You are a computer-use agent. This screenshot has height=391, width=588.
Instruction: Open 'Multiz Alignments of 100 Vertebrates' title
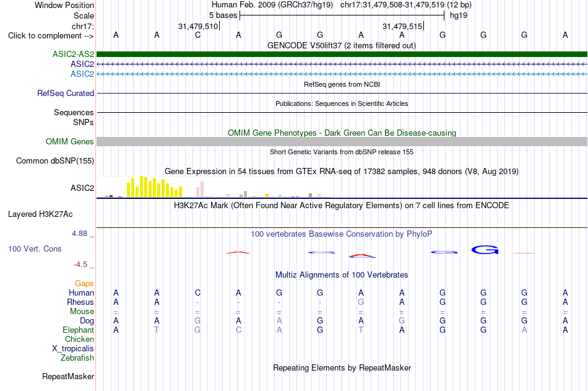[342, 275]
